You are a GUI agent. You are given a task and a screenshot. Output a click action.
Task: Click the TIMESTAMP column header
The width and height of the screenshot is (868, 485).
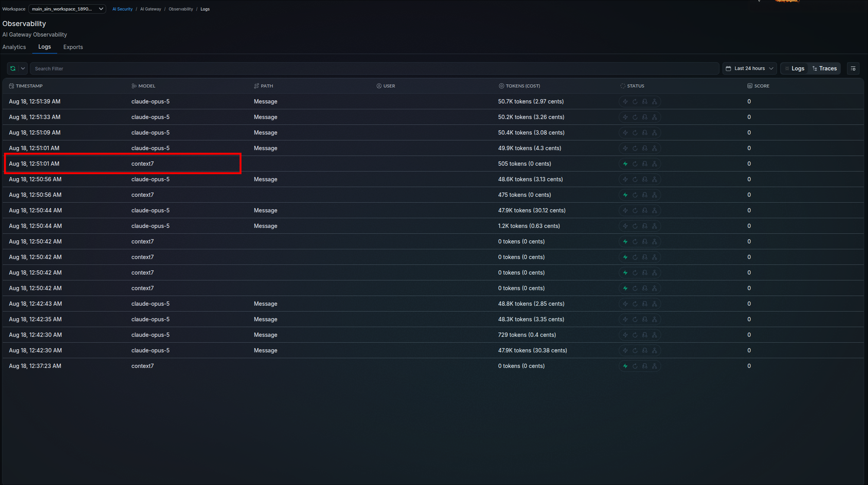coord(26,86)
